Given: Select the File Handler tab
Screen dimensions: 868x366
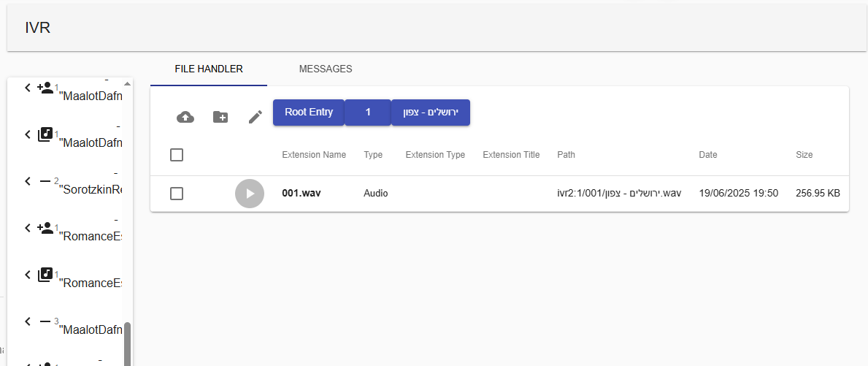Looking at the screenshot, I should tap(209, 69).
